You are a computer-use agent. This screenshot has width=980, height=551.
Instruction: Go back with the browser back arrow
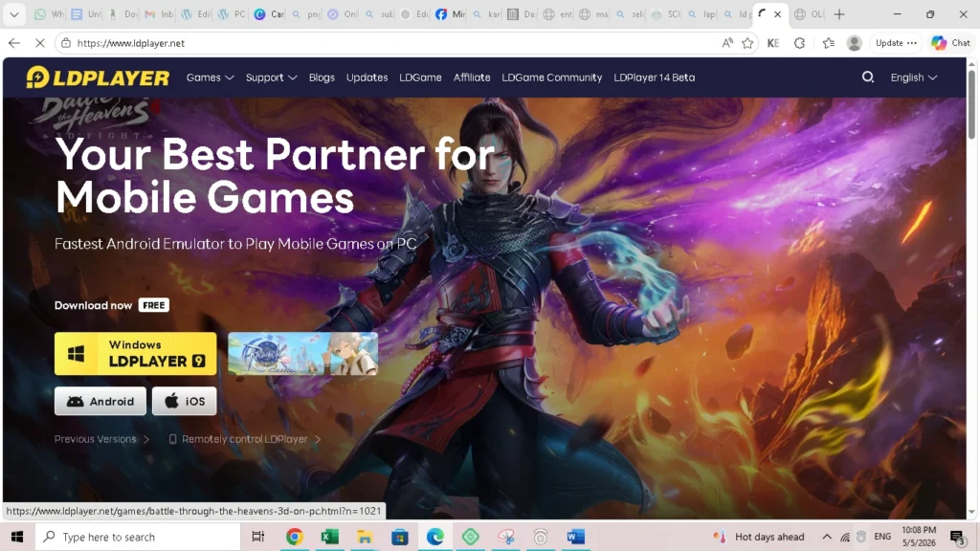coord(13,43)
